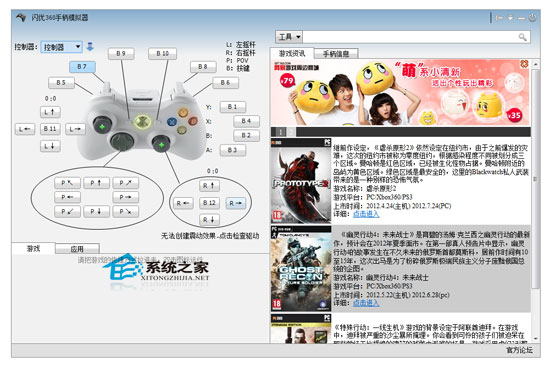Click the app logo icon in title bar
Viewport: 550px width, 367px height.
(21, 17)
